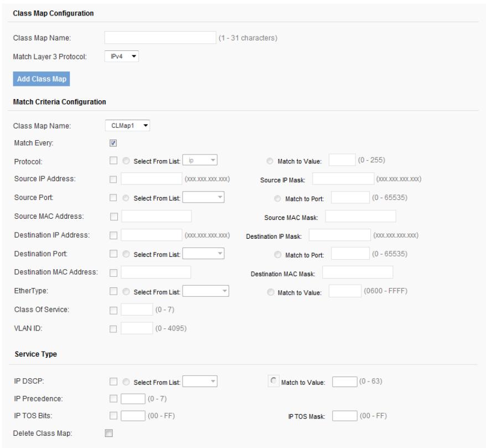Enable the Protocol checkbox
Screen dimensions: 486x448
[113, 161]
